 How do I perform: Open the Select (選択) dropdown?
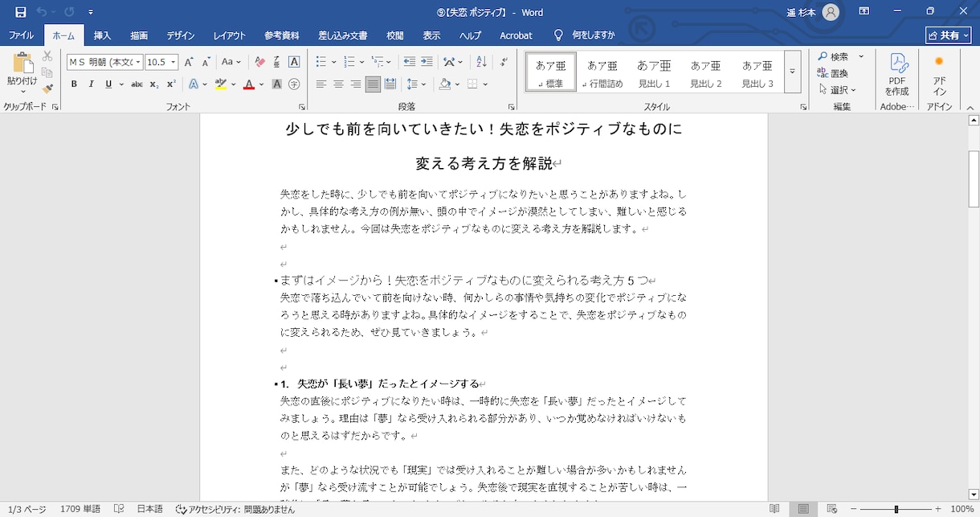tap(837, 89)
